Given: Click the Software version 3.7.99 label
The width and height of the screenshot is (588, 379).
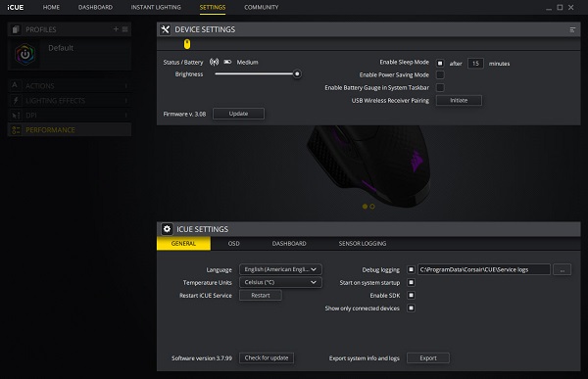Looking at the screenshot, I should pos(202,358).
